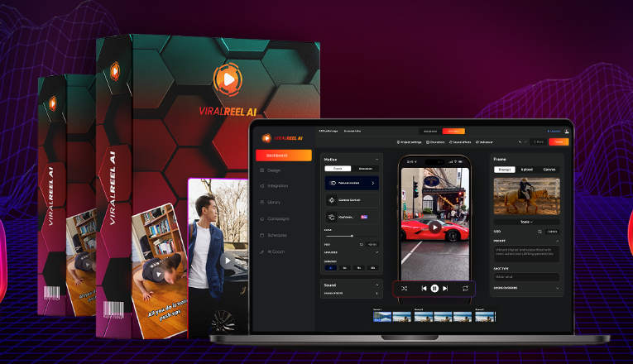The width and height of the screenshot is (633, 364).
Task: Click the Share button in the toolbar
Action: coord(539,142)
